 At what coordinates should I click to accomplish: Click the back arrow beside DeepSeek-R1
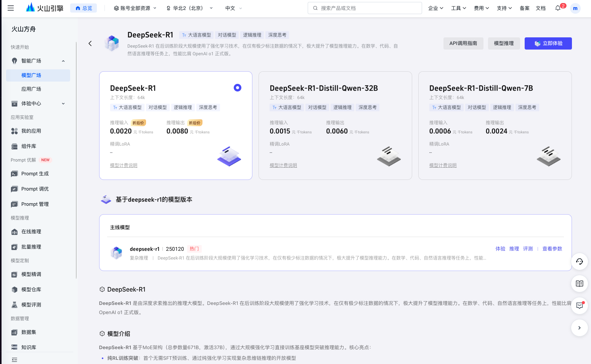[90, 43]
